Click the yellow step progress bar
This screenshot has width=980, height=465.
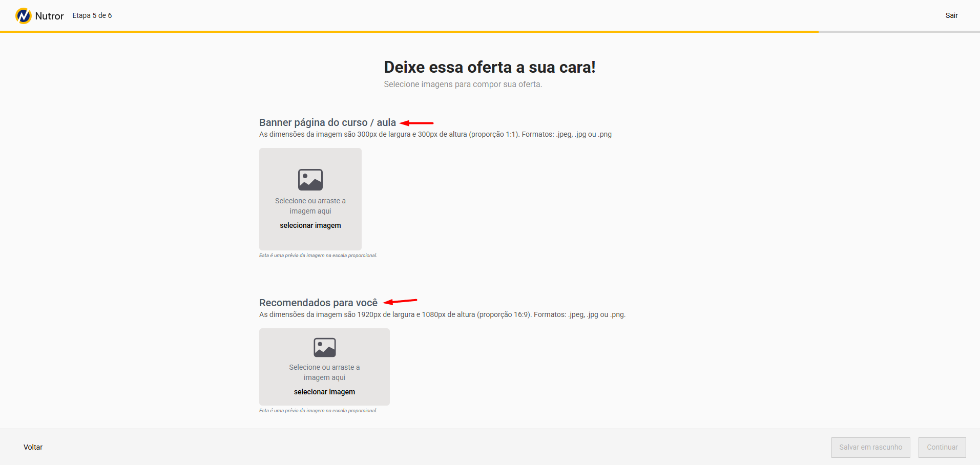click(410, 32)
